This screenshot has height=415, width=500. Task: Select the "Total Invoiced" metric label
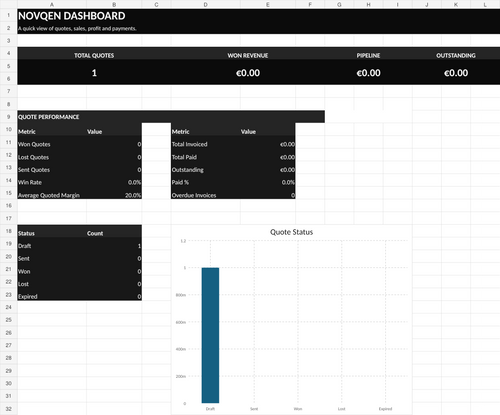point(190,144)
